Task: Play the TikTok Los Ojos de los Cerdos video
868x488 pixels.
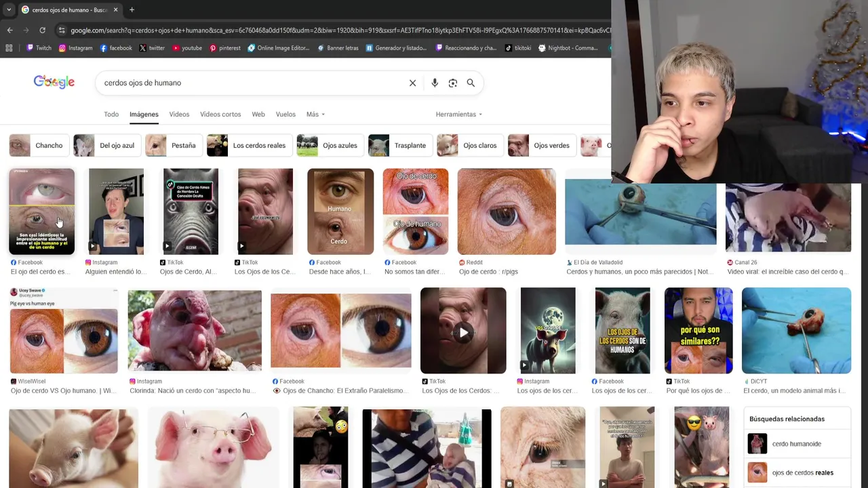Action: pyautogui.click(x=463, y=331)
